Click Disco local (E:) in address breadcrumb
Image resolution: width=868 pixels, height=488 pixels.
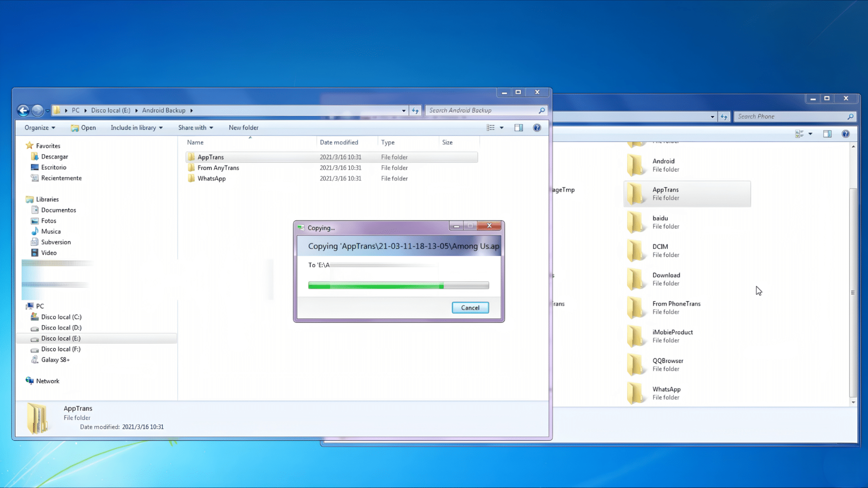(x=111, y=111)
